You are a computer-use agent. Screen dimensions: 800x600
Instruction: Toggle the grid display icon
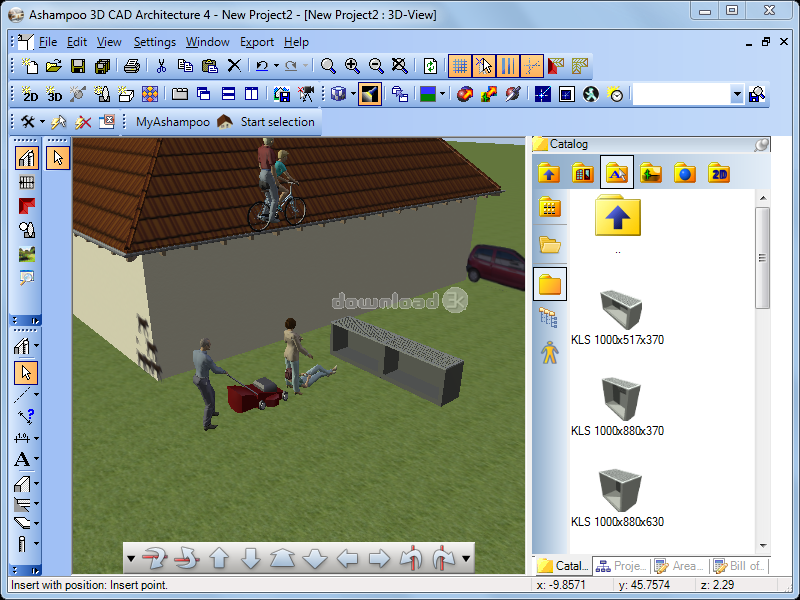pos(459,66)
